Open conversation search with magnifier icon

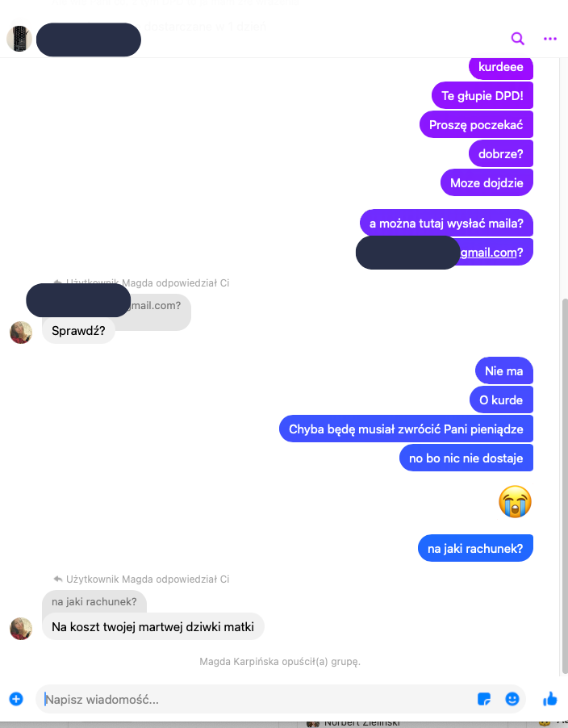(517, 39)
